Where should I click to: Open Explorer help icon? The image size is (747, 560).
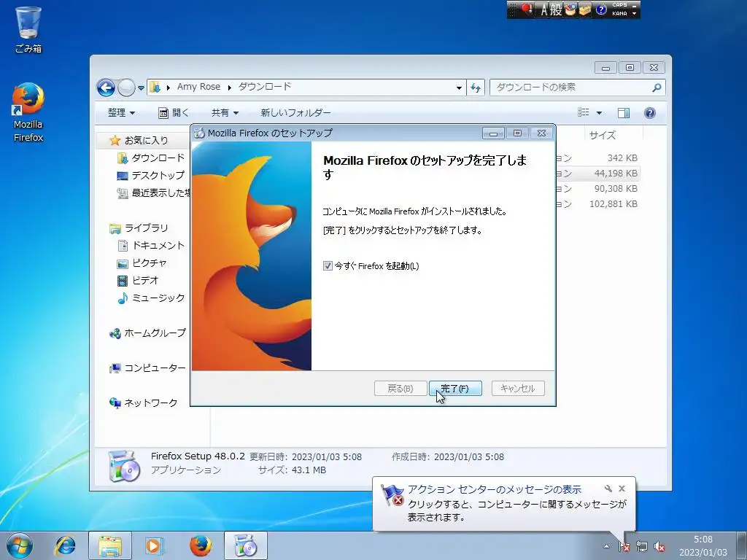pos(650,113)
